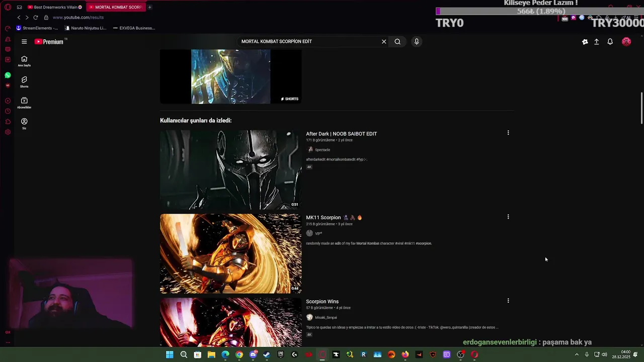
Task: Go forward one page in browser
Action: (27, 18)
